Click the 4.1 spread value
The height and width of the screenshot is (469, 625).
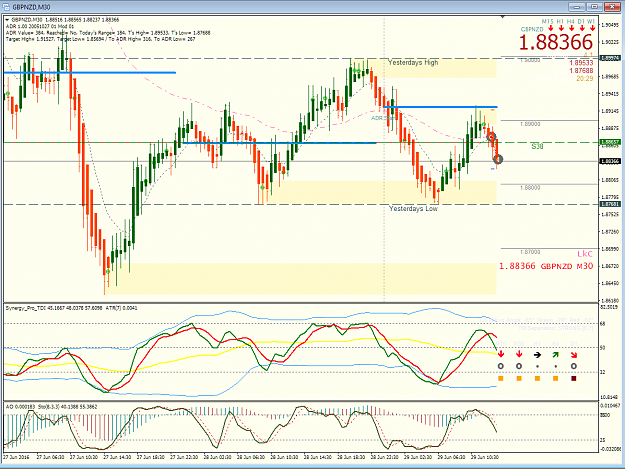pyautogui.click(x=588, y=55)
